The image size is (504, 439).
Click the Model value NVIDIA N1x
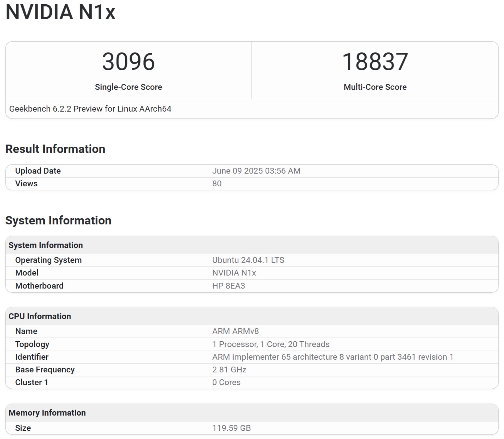pyautogui.click(x=234, y=273)
